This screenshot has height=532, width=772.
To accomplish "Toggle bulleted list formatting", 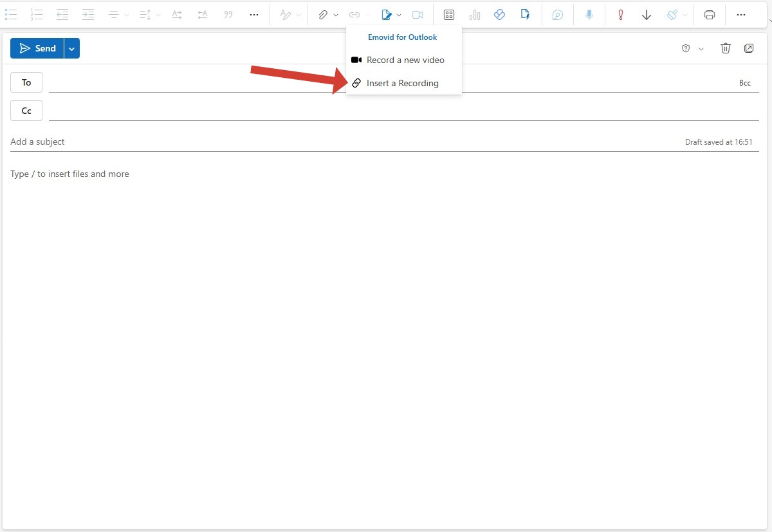I will tap(11, 15).
